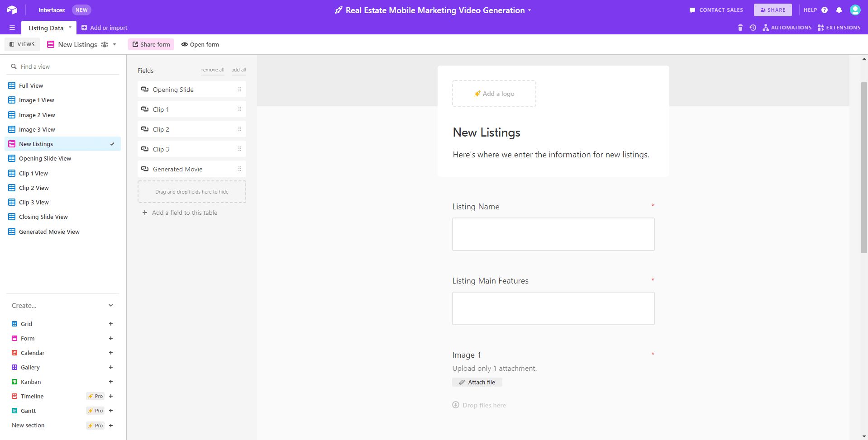Click the notifications bell icon
This screenshot has height=440, width=868.
tap(839, 9)
